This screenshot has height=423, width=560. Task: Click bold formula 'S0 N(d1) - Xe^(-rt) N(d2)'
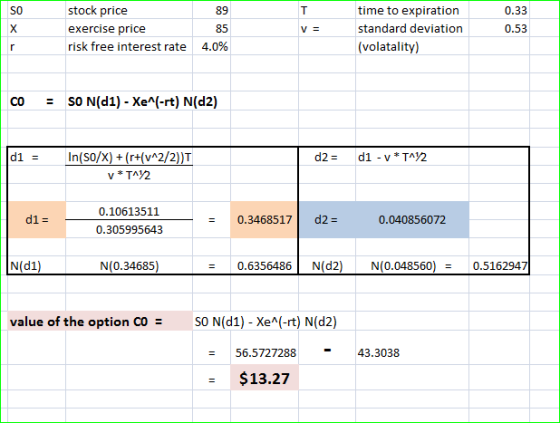(x=142, y=102)
